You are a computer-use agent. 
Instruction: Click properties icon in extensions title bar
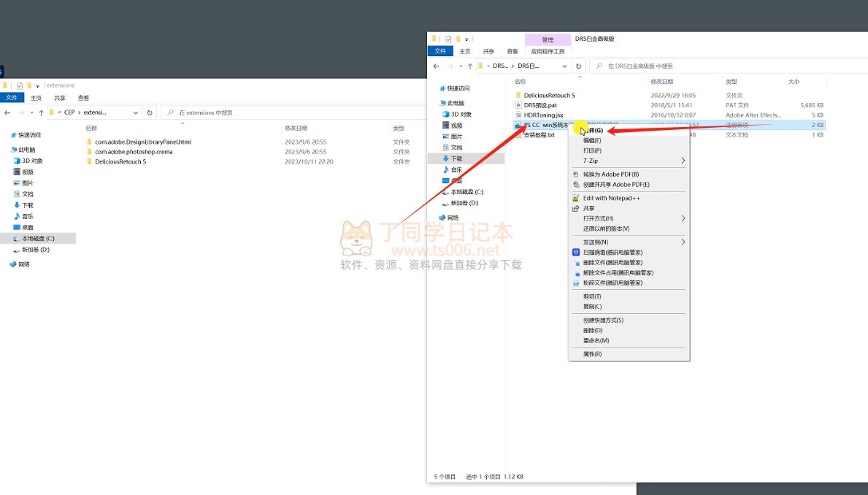click(x=20, y=85)
